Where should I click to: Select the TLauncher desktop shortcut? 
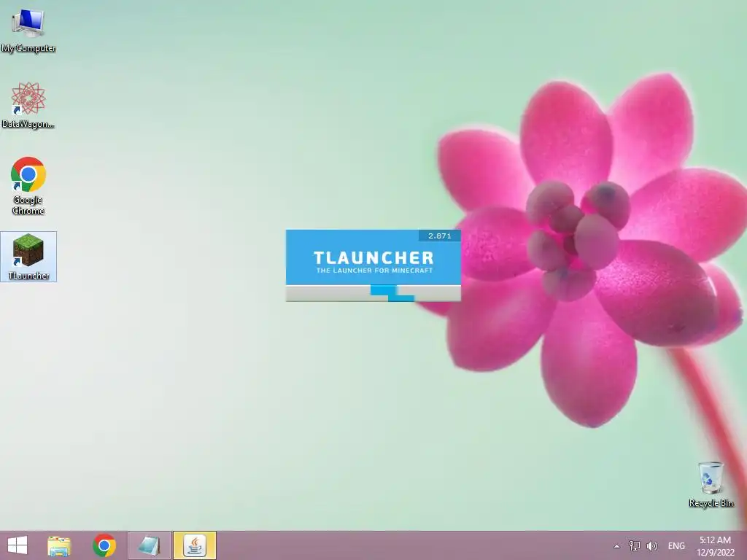coord(28,257)
